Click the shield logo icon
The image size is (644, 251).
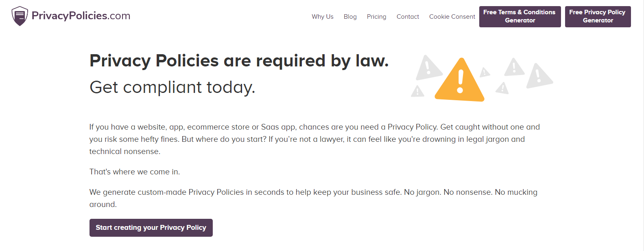point(20,16)
